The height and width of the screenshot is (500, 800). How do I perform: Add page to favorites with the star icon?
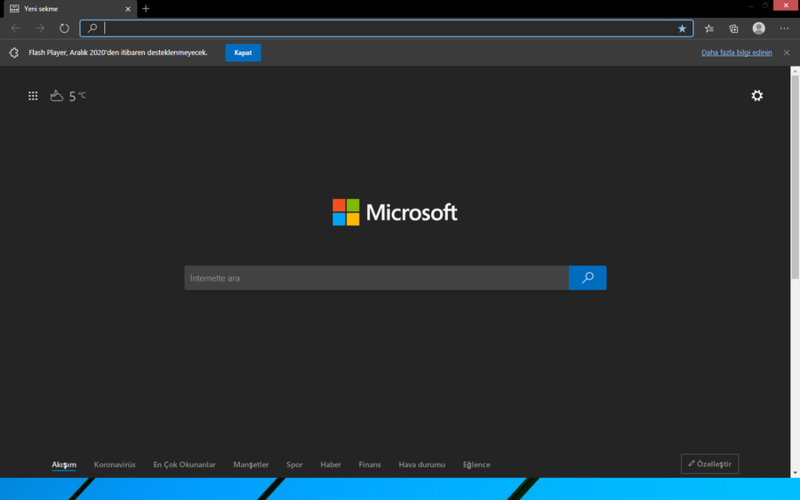click(682, 29)
